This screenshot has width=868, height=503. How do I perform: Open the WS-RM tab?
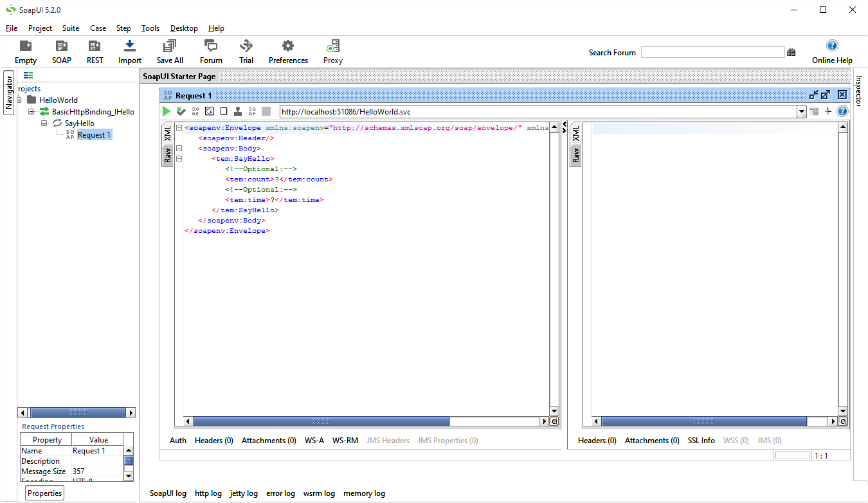pos(345,441)
